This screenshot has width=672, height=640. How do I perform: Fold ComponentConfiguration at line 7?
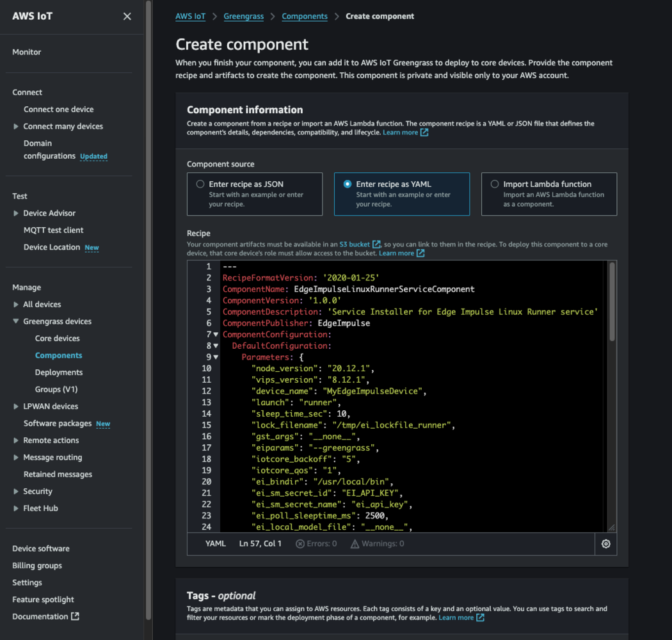216,334
